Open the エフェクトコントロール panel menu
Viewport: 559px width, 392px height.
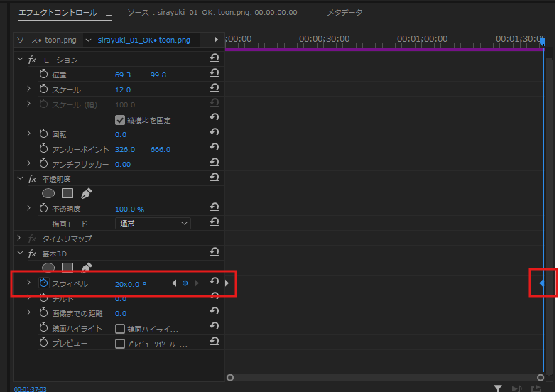tap(109, 13)
